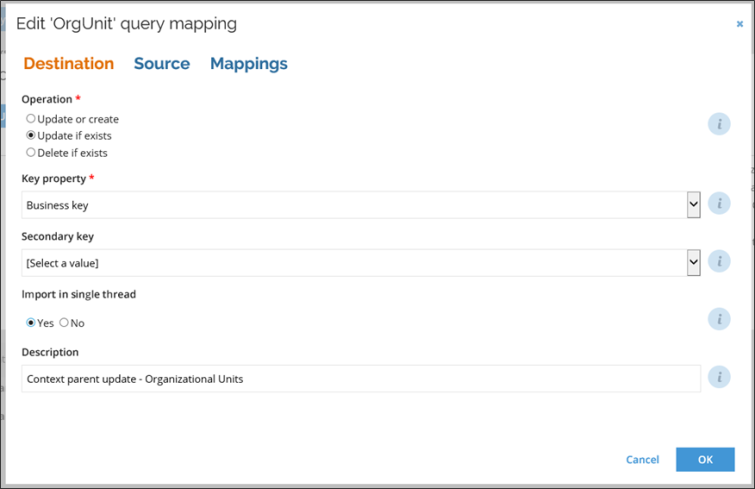The image size is (755, 489).
Task: Click the Description field info icon
Action: [x=719, y=377]
